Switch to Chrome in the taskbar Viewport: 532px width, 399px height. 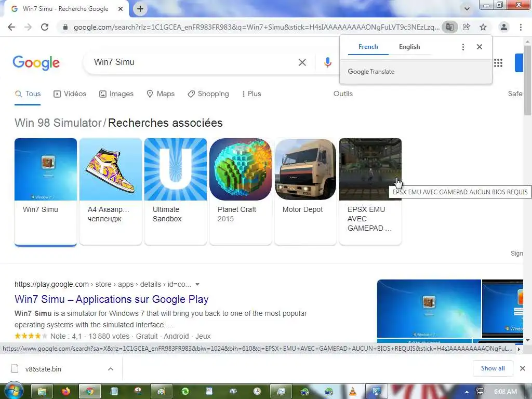[89, 392]
